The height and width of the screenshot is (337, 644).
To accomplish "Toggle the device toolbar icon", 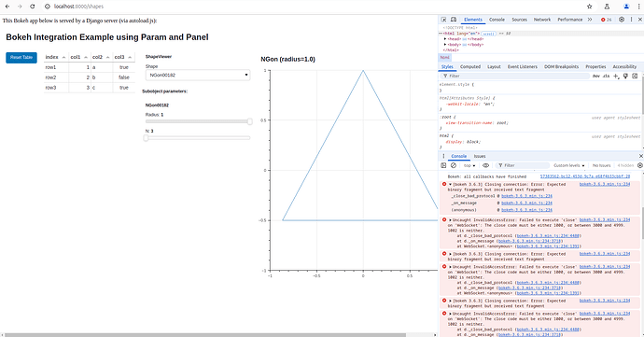I will click(x=454, y=20).
